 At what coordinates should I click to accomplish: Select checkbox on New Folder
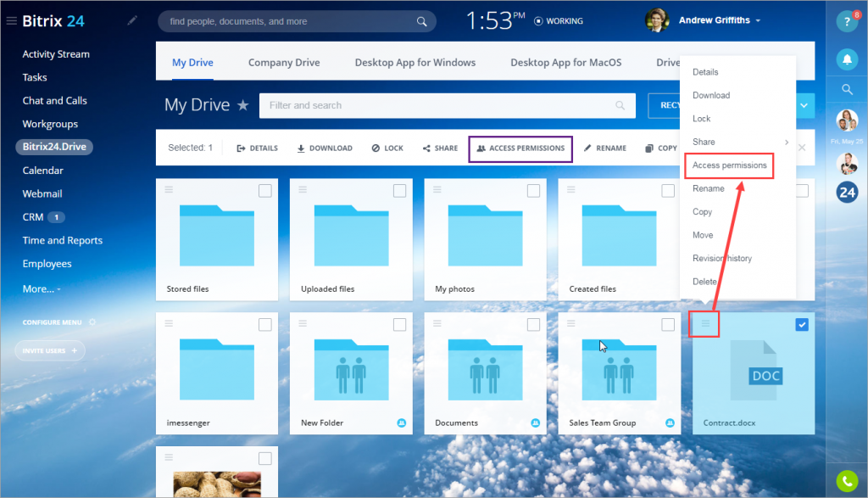(x=400, y=325)
